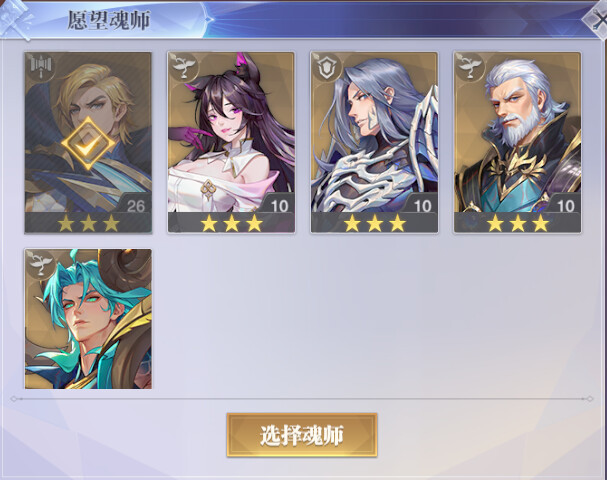This screenshot has height=480, width=607.
Task: Click the level 10 badge on the bearded elder
Action: coord(564,205)
